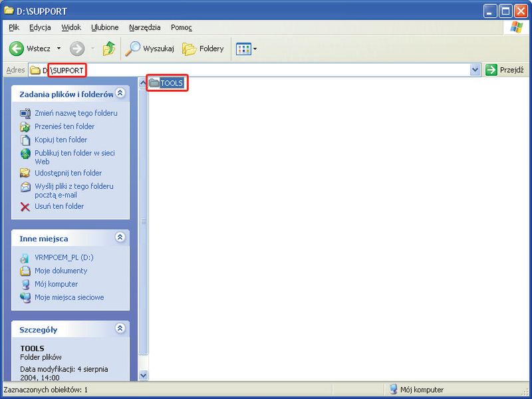Viewport: 532px width, 399px height.
Task: Select the TOOLS folder
Action: (x=166, y=83)
